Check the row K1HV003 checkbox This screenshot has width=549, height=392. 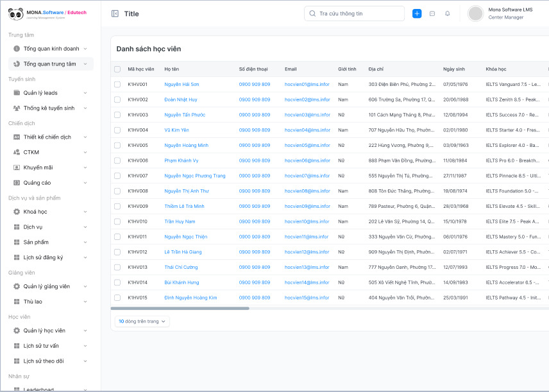tap(117, 115)
